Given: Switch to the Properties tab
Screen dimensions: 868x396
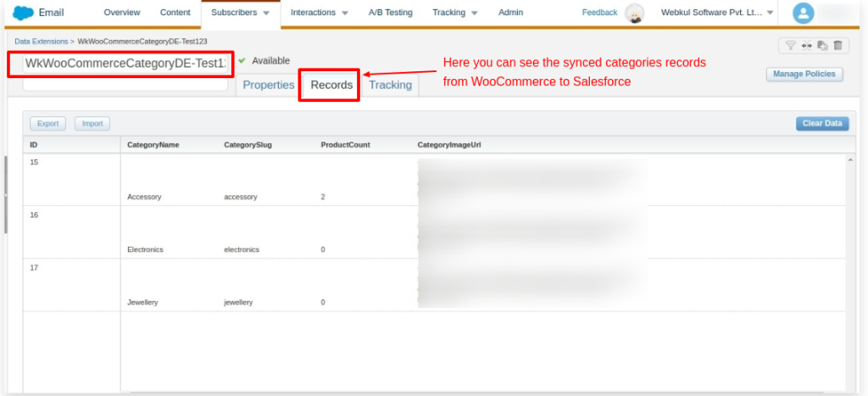Looking at the screenshot, I should (x=268, y=85).
